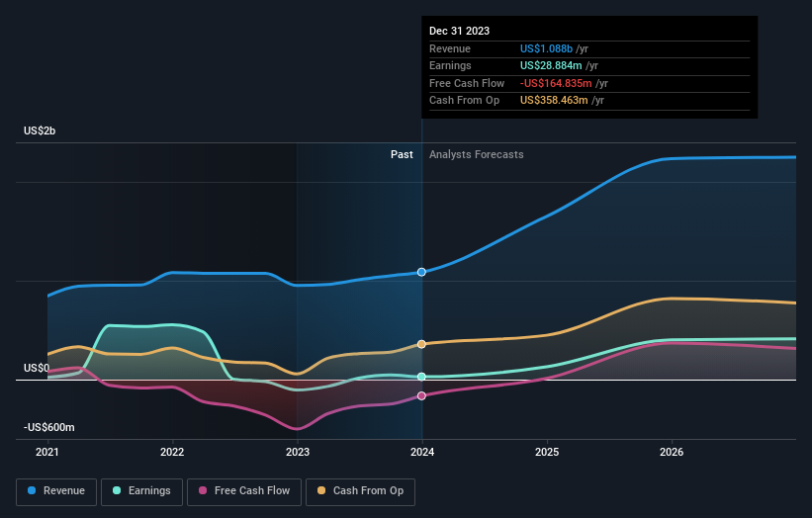Click the US$28.884m earnings value
This screenshot has width=812, height=518.
coord(551,65)
